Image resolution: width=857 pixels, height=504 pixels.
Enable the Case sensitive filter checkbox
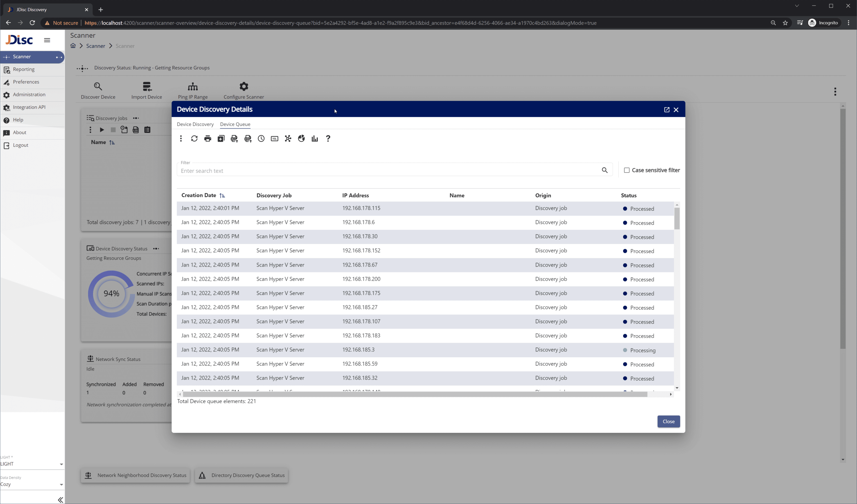(627, 170)
